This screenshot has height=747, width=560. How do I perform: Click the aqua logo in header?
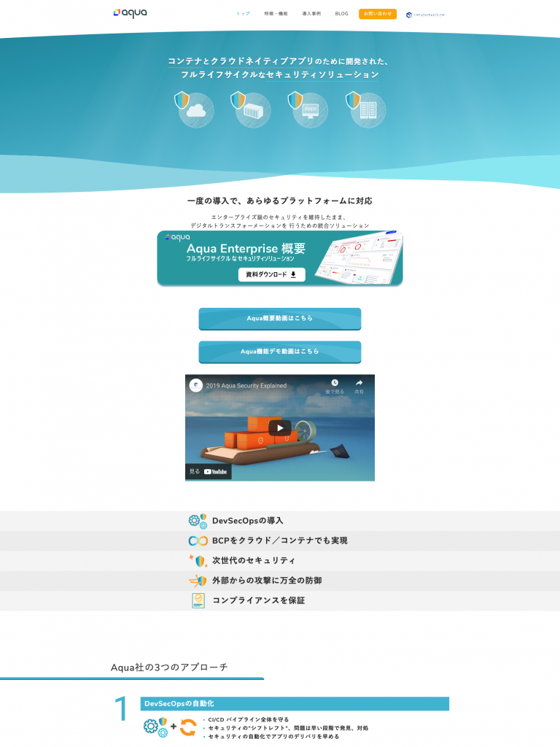pyautogui.click(x=130, y=13)
